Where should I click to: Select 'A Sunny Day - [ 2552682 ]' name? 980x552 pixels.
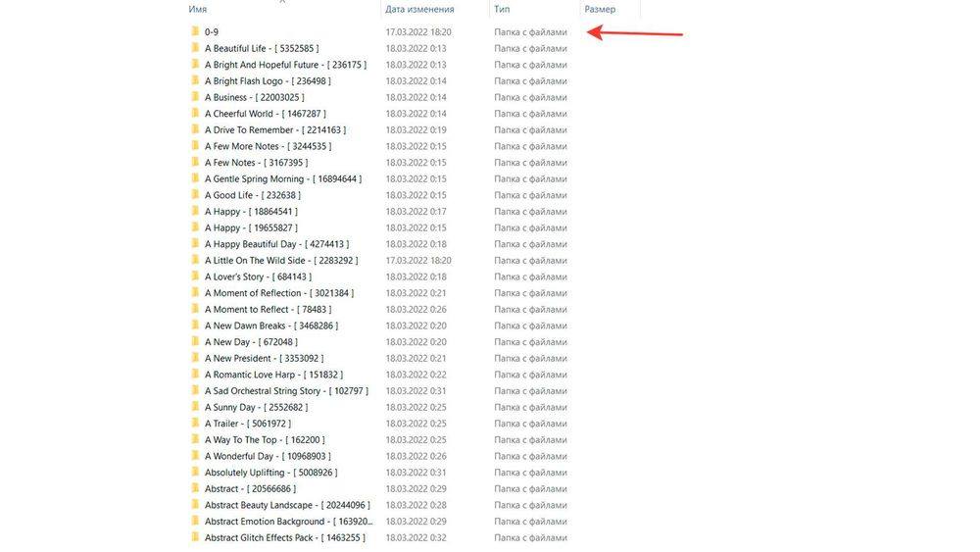256,406
